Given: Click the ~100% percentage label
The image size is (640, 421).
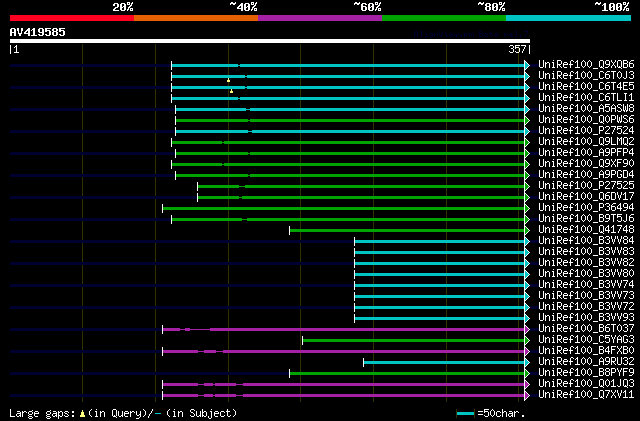Looking at the screenshot, I should click(x=612, y=7).
